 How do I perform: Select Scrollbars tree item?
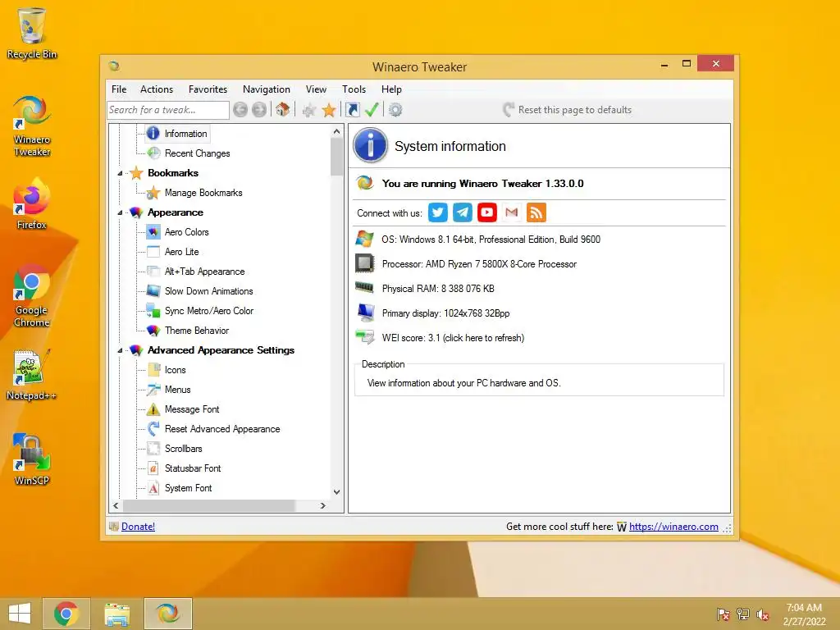point(183,449)
